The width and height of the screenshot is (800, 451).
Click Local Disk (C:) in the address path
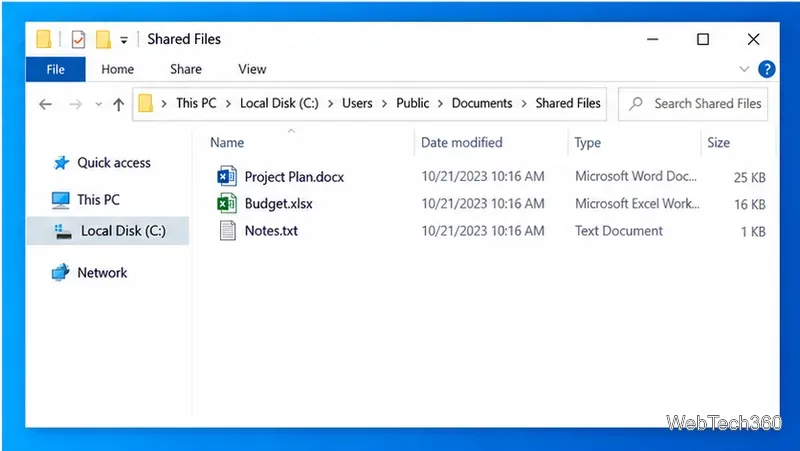[x=279, y=104]
